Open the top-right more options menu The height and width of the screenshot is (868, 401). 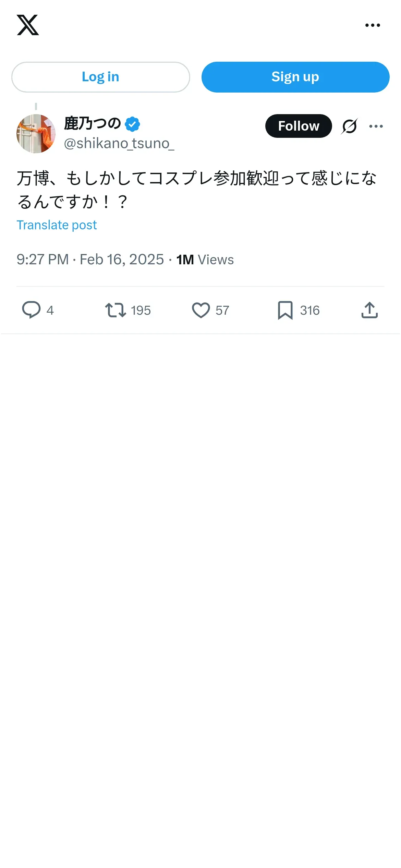pos(373,25)
